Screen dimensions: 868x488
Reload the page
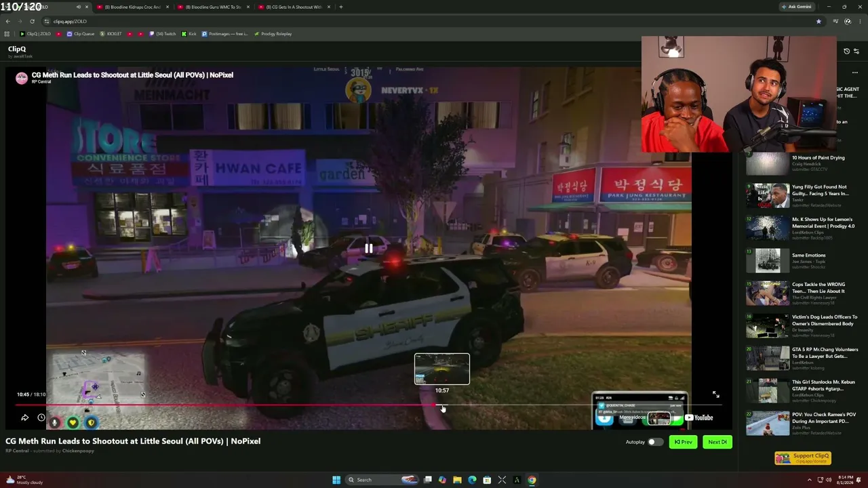[33, 21]
